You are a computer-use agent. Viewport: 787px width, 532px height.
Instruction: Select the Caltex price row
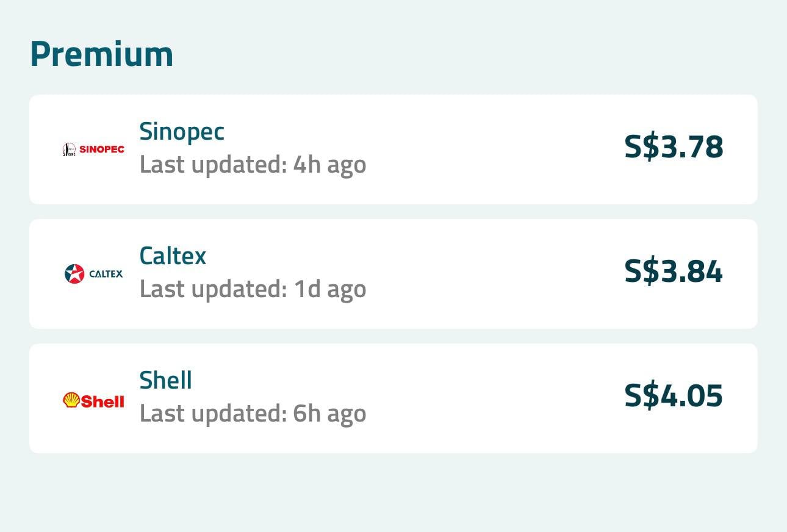click(x=393, y=273)
